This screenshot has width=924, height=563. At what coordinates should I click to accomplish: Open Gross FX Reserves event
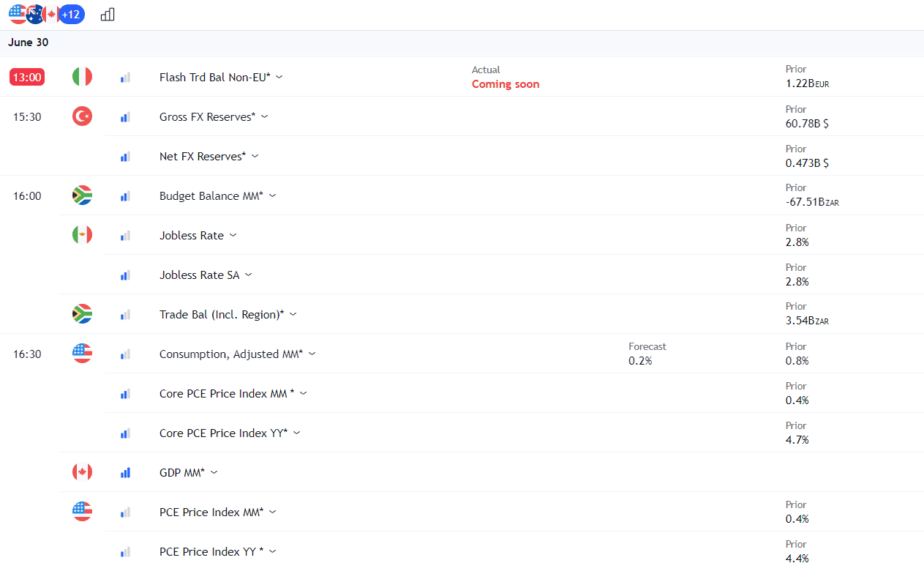click(208, 116)
